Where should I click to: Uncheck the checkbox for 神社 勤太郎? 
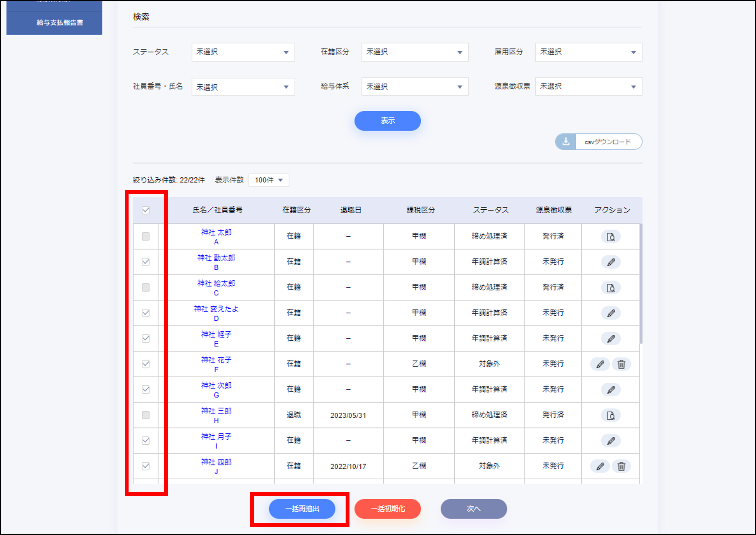point(146,262)
